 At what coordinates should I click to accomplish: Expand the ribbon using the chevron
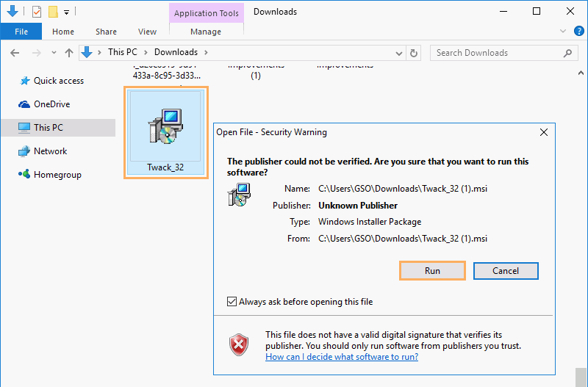[562, 32]
